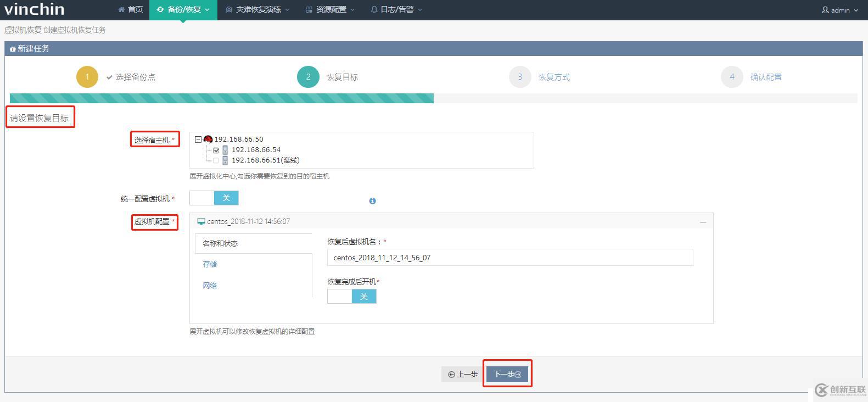This screenshot has width=868, height=402.
Task: Click the 上一步 button
Action: click(x=463, y=374)
